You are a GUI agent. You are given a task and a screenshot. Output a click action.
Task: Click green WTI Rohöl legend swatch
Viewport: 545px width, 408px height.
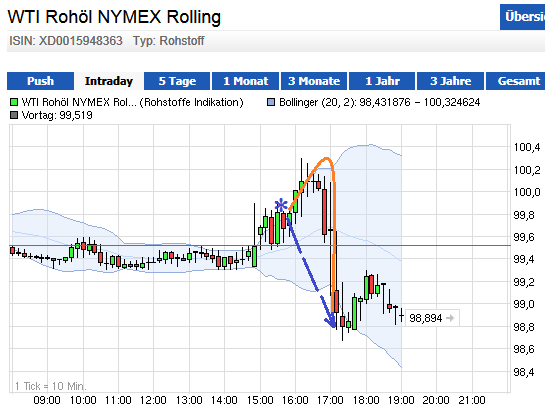pos(14,102)
